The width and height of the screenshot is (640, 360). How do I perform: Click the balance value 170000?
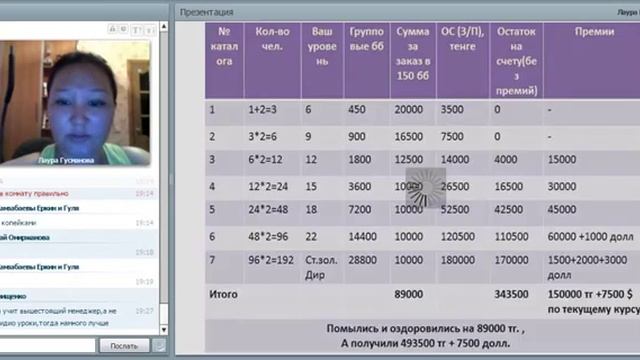[x=511, y=260]
